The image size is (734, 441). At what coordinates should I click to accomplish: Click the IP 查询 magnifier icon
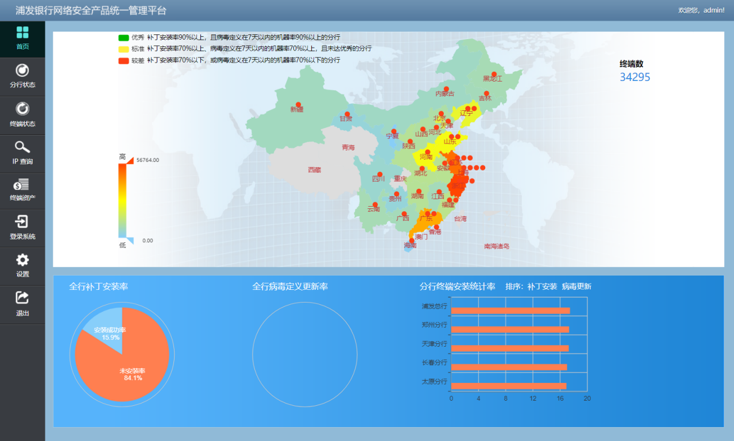pos(22,147)
